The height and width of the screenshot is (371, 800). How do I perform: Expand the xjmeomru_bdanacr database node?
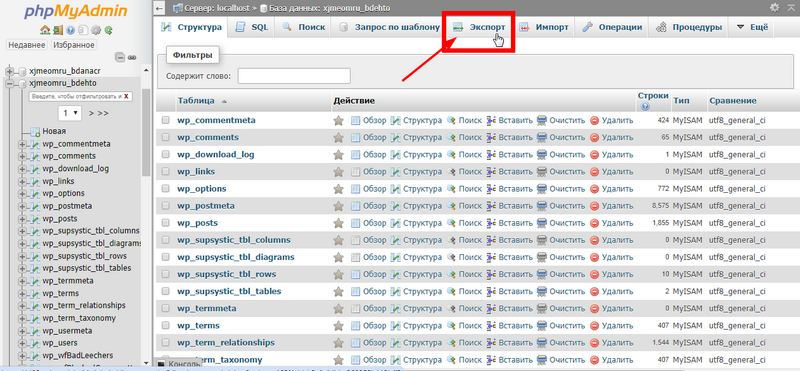coord(10,71)
